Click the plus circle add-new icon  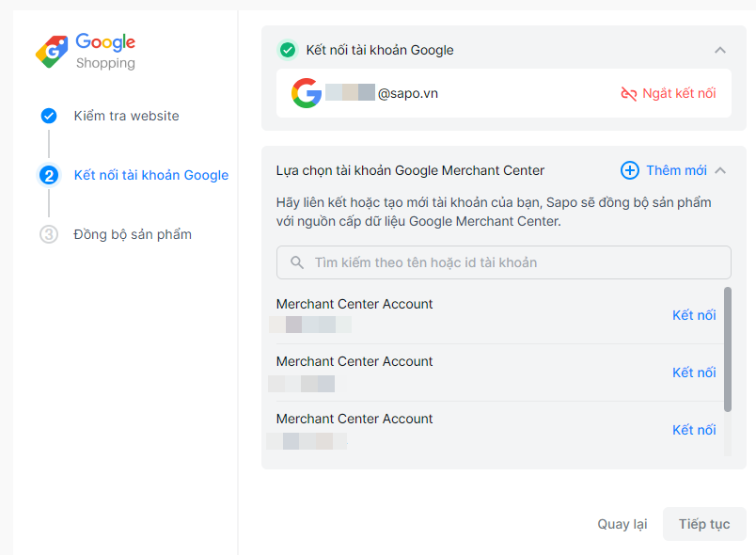(630, 170)
